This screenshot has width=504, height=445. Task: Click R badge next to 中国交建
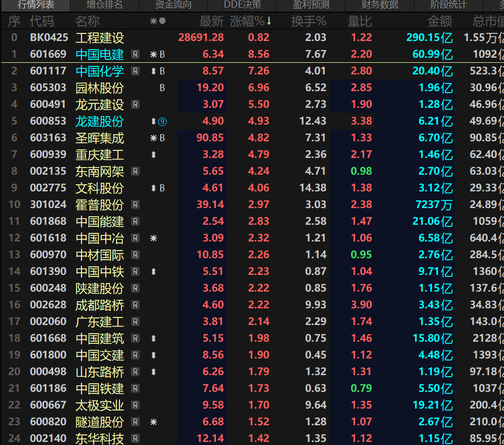point(135,355)
